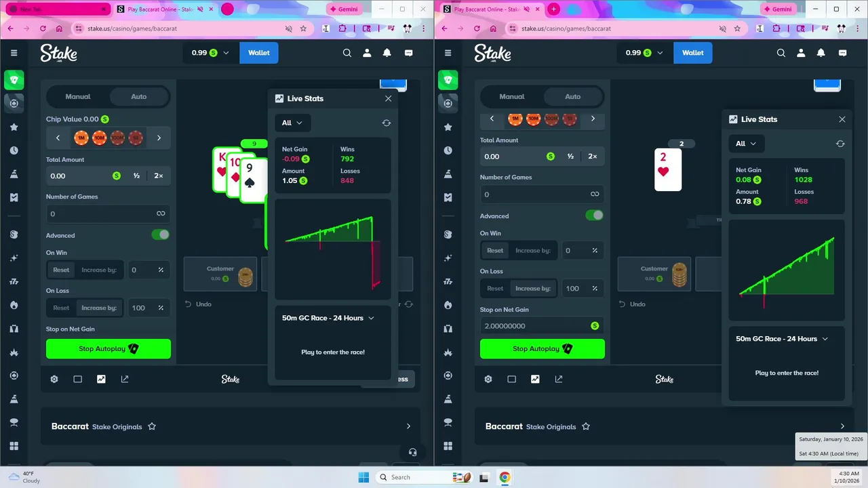Open game settings gear in right window
The image size is (868, 488).
[488, 379]
